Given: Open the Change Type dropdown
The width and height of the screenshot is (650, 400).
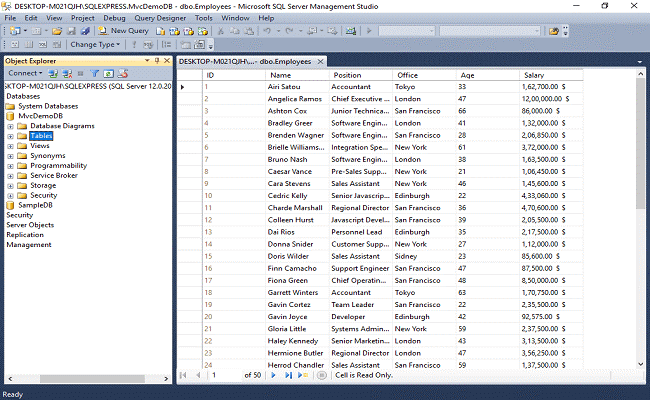Looking at the screenshot, I should 95,44.
